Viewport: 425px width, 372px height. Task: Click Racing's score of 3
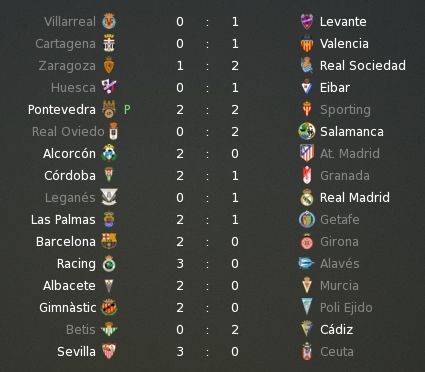(180, 264)
